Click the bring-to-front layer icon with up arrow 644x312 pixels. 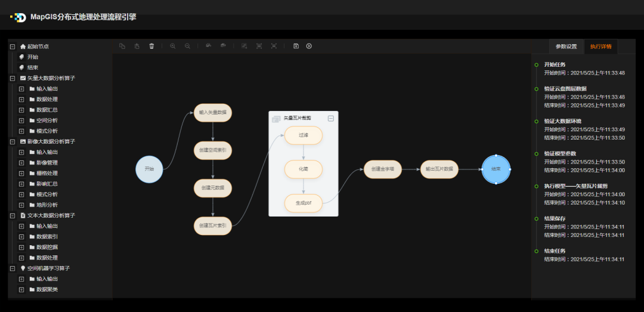[x=223, y=46]
